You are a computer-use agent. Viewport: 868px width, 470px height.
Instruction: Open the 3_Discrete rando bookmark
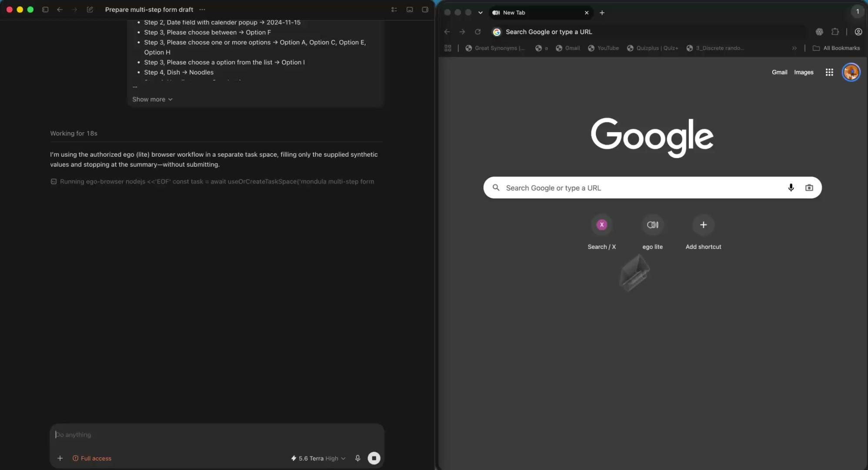click(x=715, y=48)
